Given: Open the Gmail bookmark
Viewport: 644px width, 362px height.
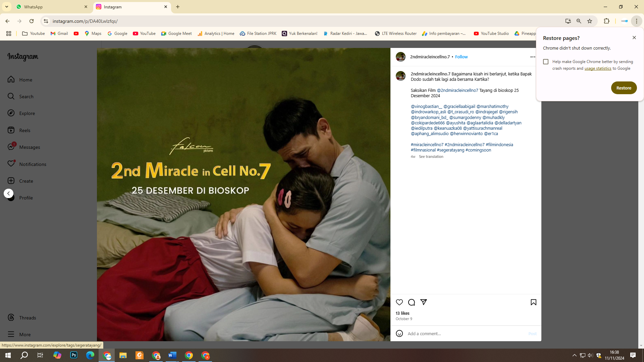Looking at the screenshot, I should (x=59, y=34).
